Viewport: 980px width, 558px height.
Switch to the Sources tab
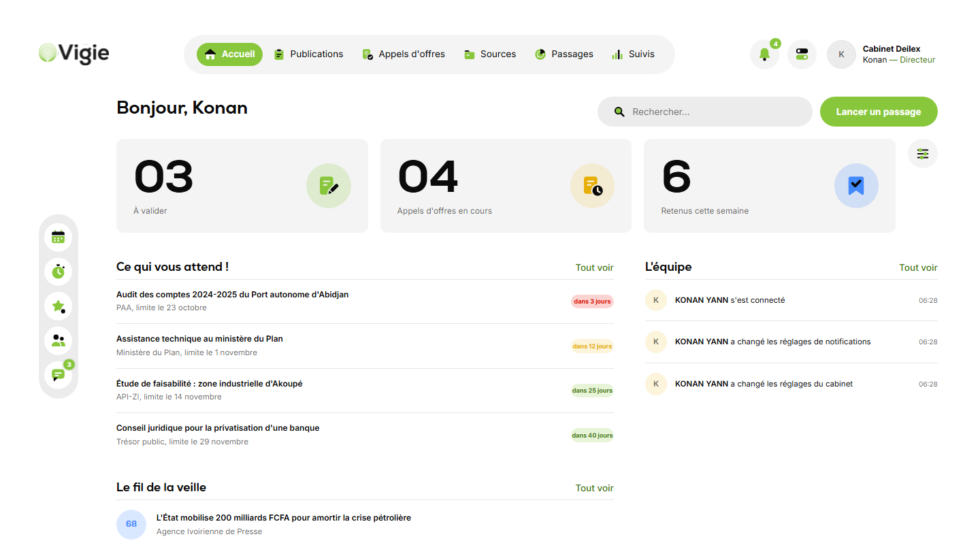click(490, 54)
